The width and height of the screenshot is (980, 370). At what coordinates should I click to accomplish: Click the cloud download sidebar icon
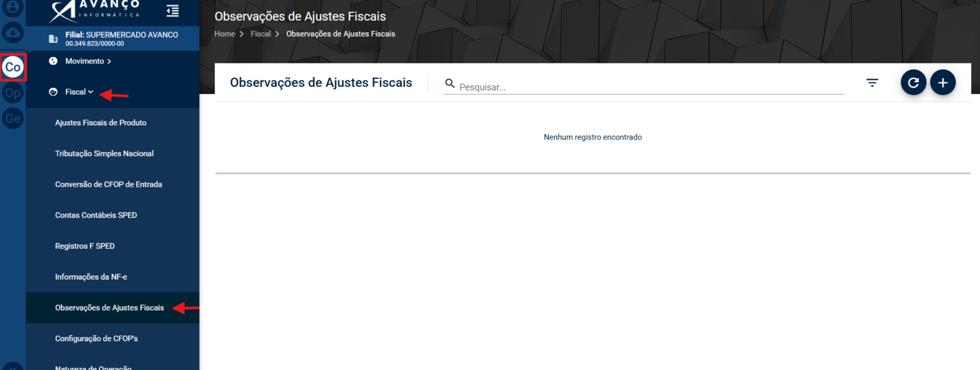pos(13,33)
